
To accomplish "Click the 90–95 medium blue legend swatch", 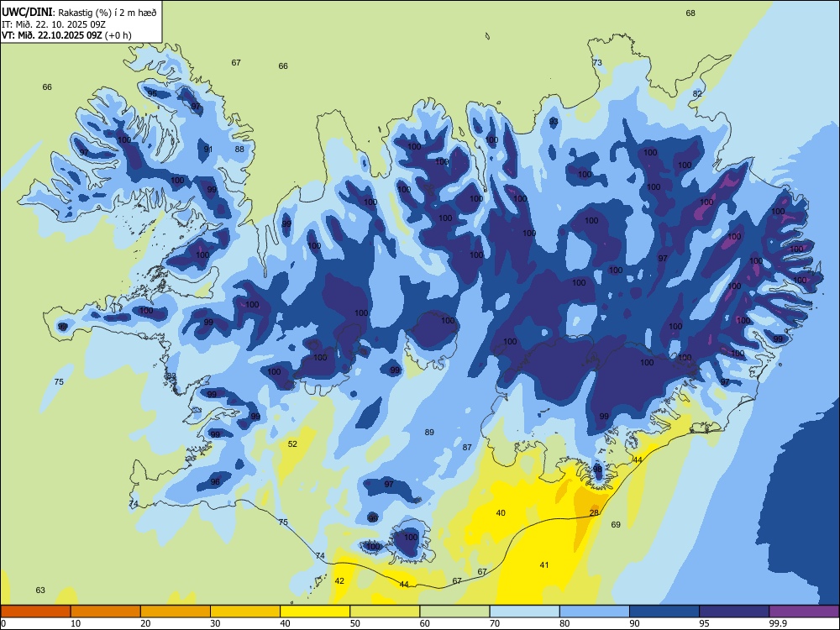I will (664, 612).
